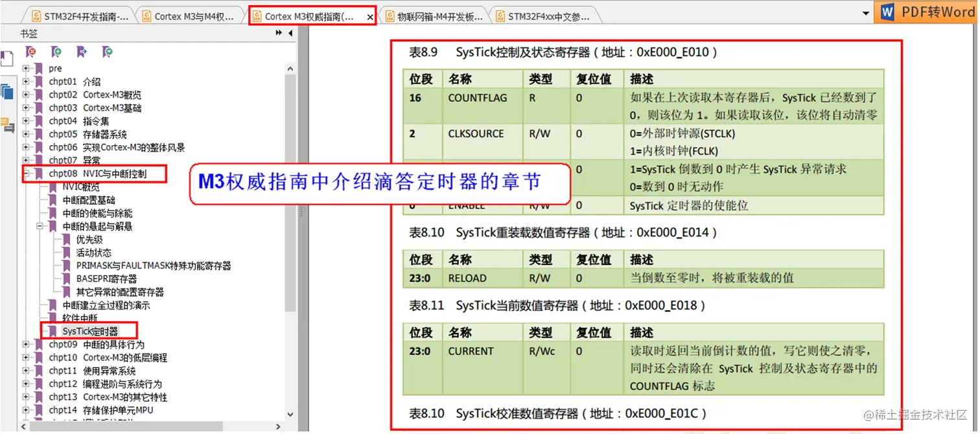Open NVIC概览 bookmark

81,187
